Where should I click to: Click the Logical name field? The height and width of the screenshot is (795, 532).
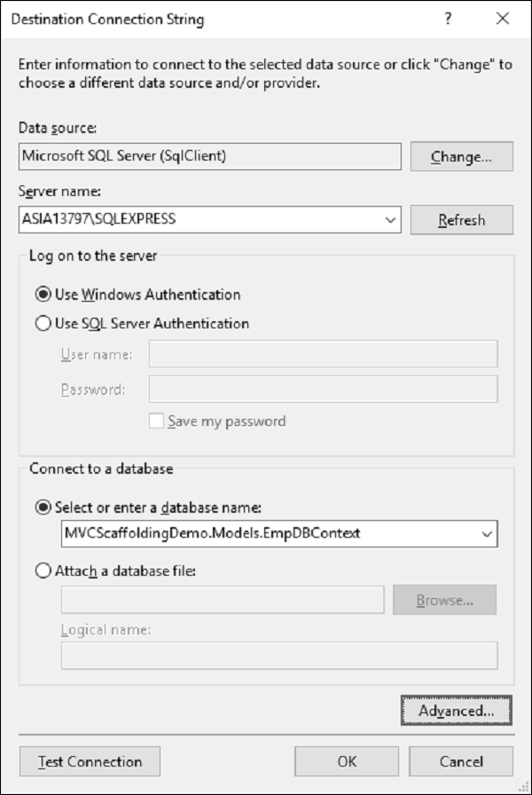(x=279, y=656)
